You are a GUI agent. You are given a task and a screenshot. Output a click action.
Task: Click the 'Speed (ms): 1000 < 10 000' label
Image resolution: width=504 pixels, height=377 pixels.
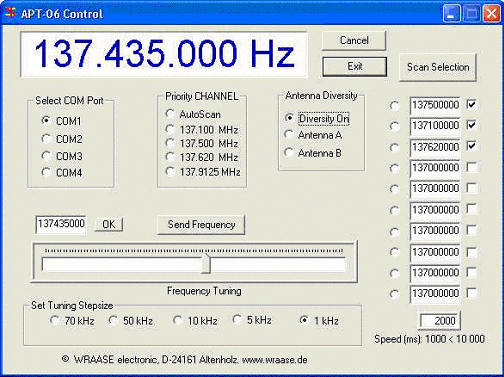pos(429,339)
